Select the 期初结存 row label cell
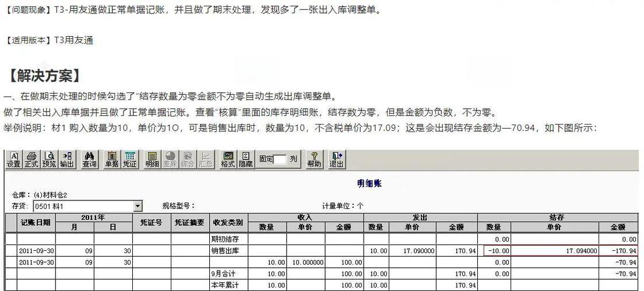This screenshot has width=644, height=291. pos(229,239)
